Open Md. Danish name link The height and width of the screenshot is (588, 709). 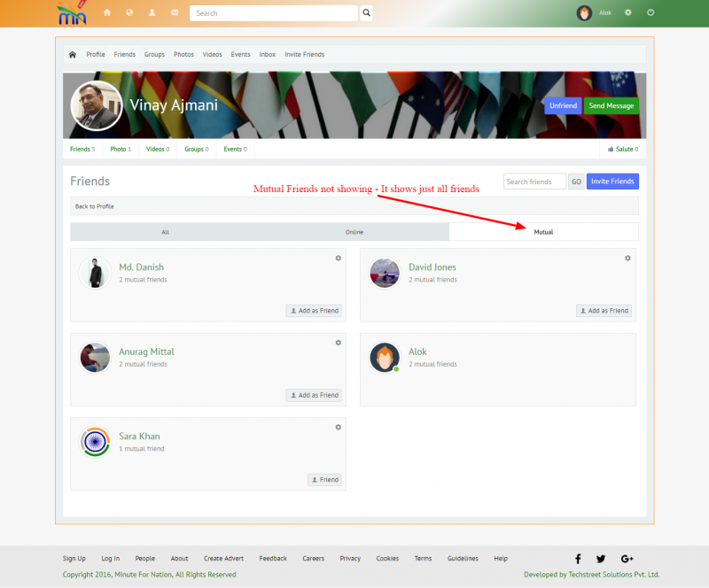[141, 267]
